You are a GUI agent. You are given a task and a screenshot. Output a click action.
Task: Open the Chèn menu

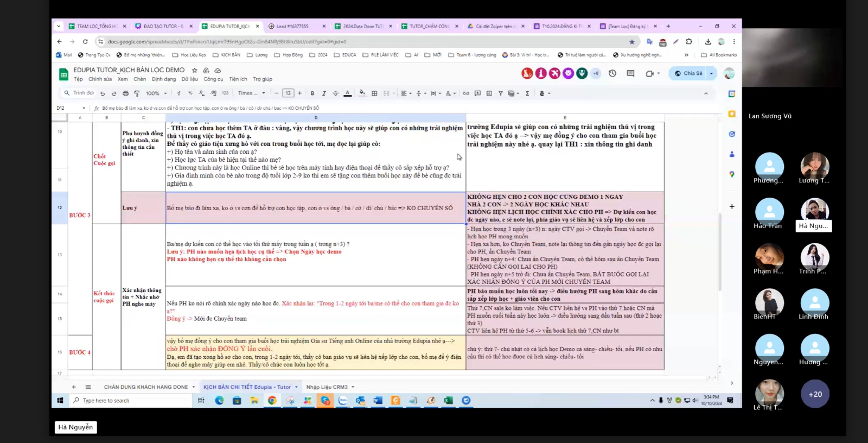coord(139,79)
